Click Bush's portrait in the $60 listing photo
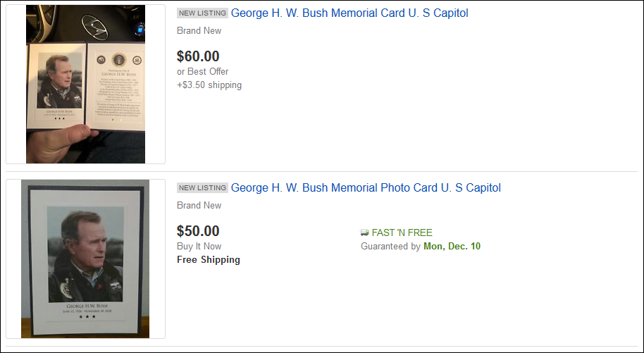 [55, 80]
